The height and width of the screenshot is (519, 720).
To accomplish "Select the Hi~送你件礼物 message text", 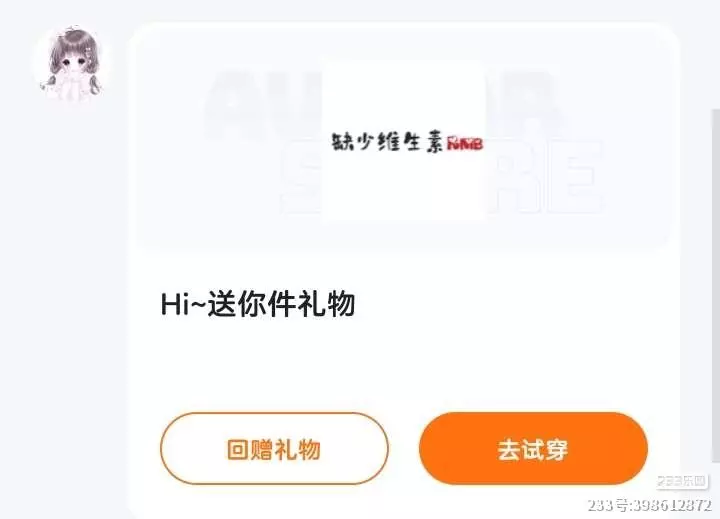I will (258, 304).
